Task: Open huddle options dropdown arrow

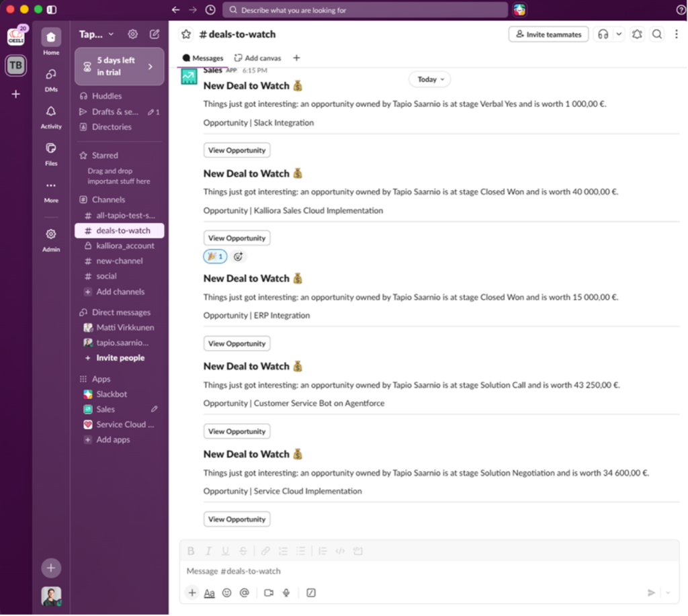Action: click(x=619, y=34)
